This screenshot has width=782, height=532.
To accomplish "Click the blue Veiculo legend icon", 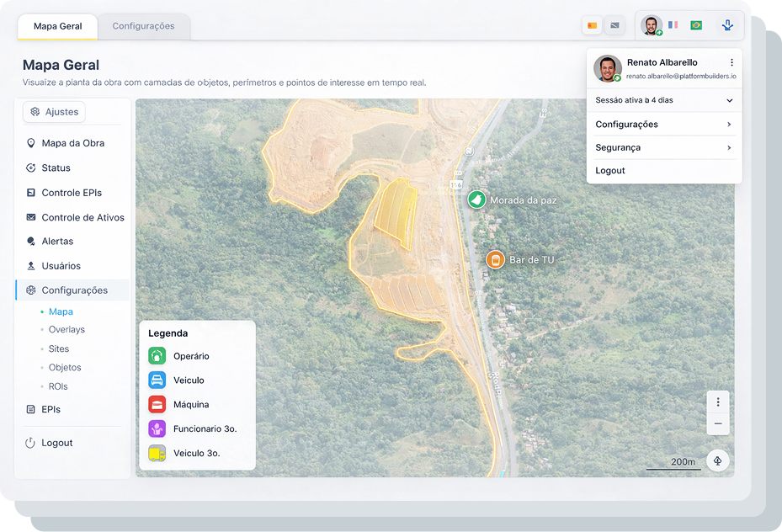I will pyautogui.click(x=157, y=380).
